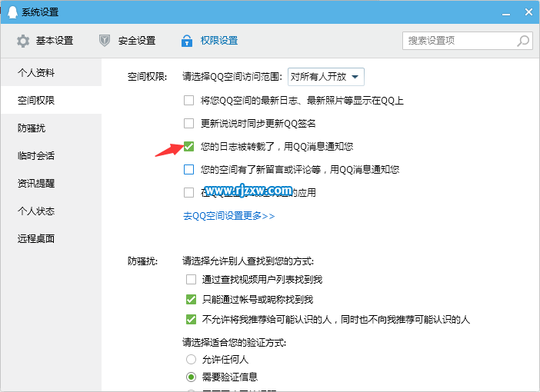The height and width of the screenshot is (392, 540).
Task: Close the system settings window
Action: coord(528,12)
